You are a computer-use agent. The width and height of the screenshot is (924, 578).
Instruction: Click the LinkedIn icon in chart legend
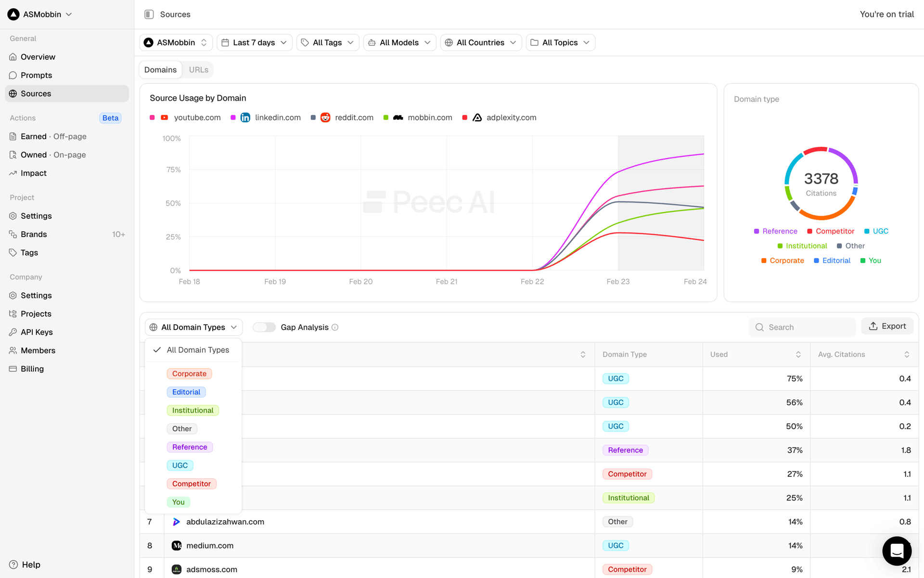pos(245,118)
